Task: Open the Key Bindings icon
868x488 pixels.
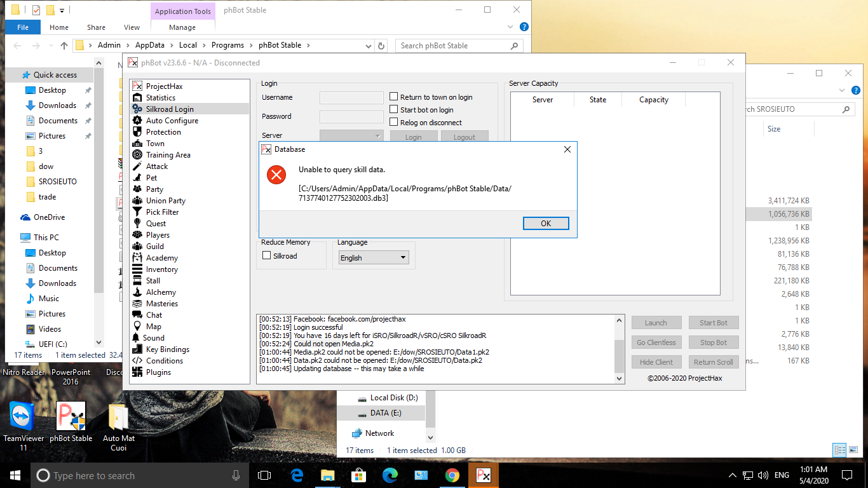Action: (137, 349)
